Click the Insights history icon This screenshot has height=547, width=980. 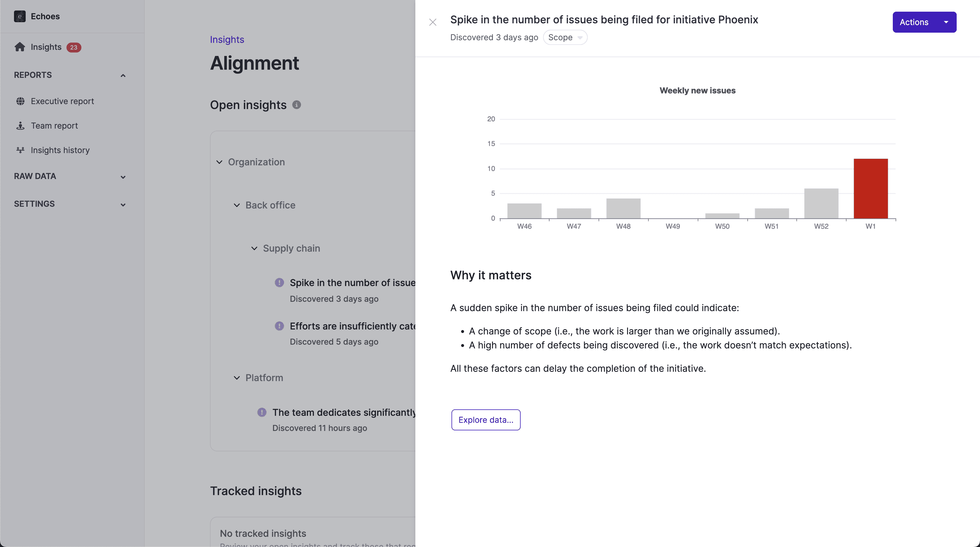click(20, 150)
